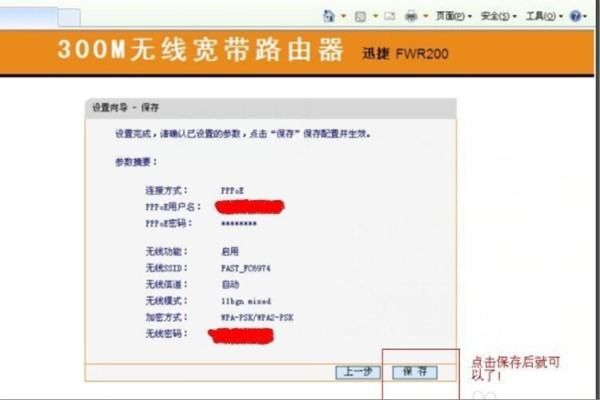Click the 11bgn mixed mode value
The image size is (600, 400).
pyautogui.click(x=246, y=301)
